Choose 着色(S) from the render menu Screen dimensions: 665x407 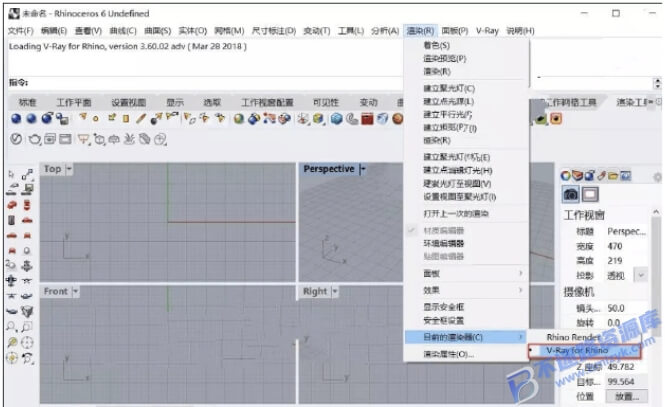pyautogui.click(x=436, y=45)
